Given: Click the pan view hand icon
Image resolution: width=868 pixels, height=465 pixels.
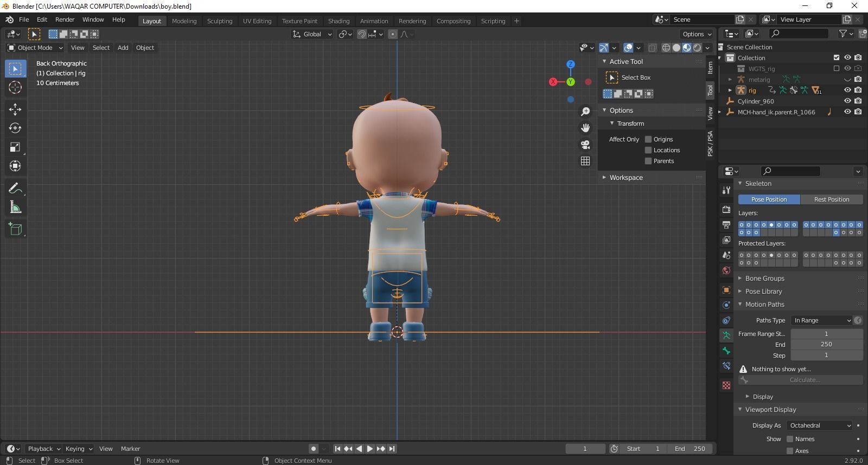Looking at the screenshot, I should point(585,128).
